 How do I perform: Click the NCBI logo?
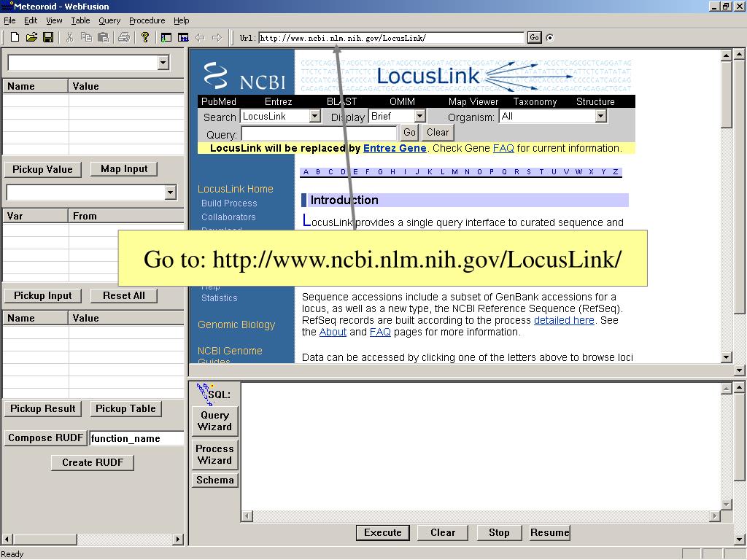click(245, 76)
